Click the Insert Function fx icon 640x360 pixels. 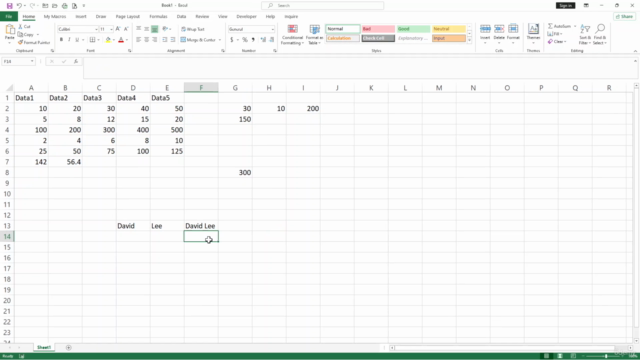(x=76, y=61)
